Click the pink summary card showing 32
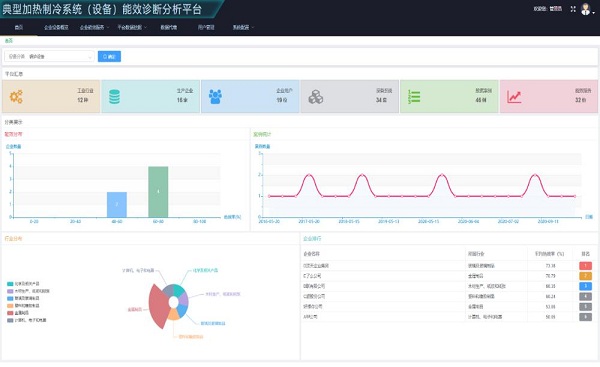 549,96
